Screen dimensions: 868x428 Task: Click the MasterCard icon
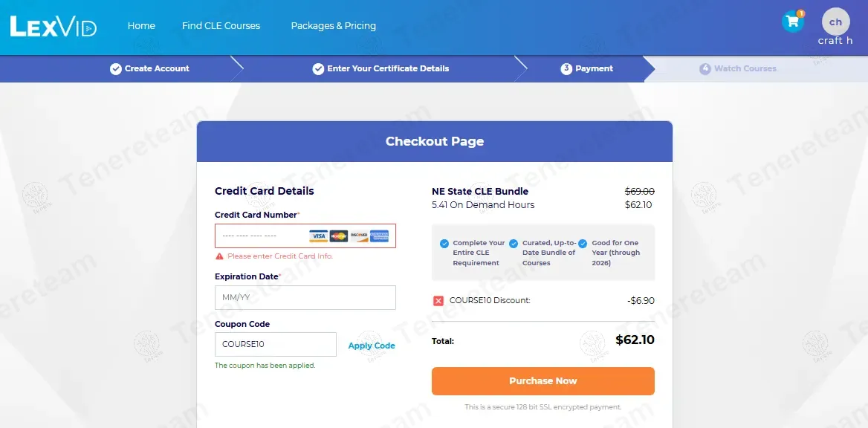339,236
